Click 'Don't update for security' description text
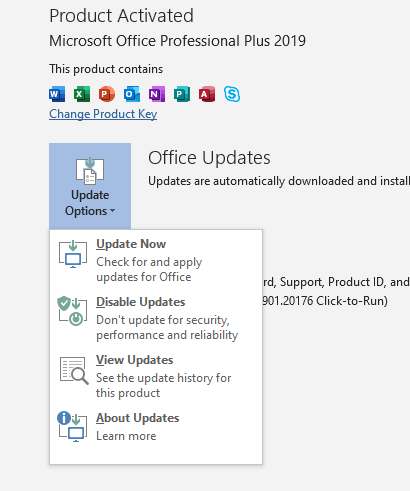410x491 pixels. tap(167, 327)
